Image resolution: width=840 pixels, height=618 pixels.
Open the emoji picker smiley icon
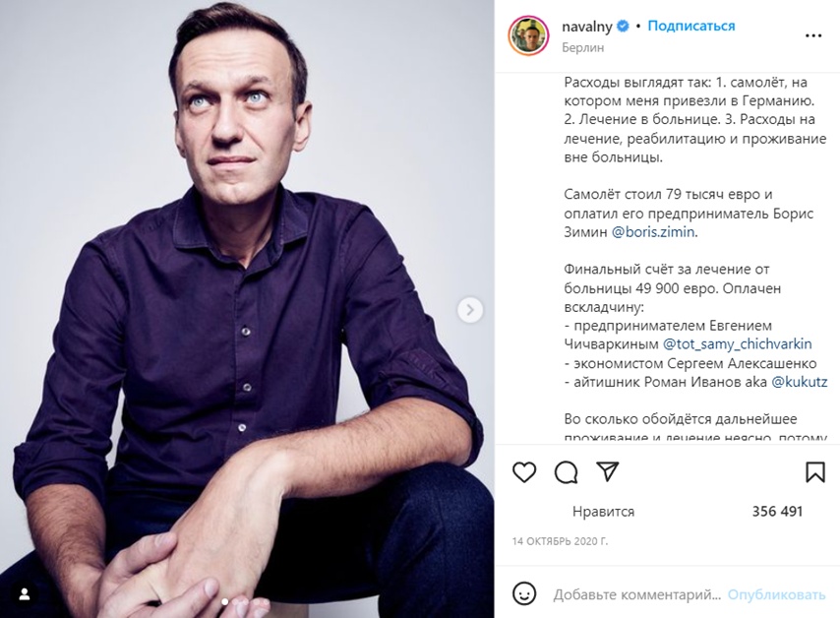point(524,593)
